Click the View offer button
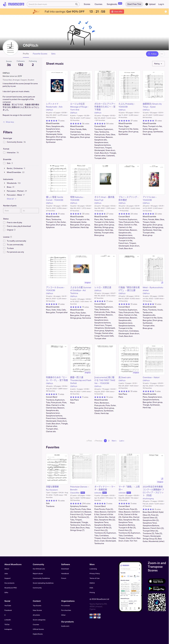 pyautogui.click(x=117, y=11)
